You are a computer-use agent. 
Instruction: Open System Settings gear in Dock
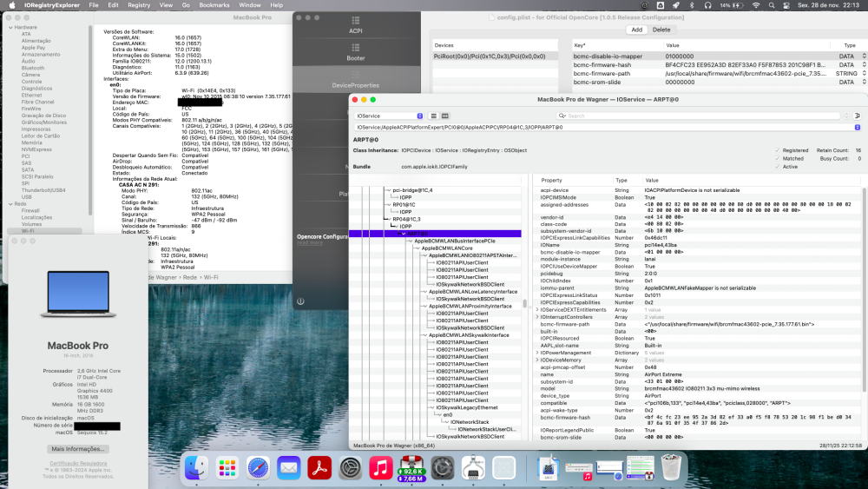tap(351, 468)
